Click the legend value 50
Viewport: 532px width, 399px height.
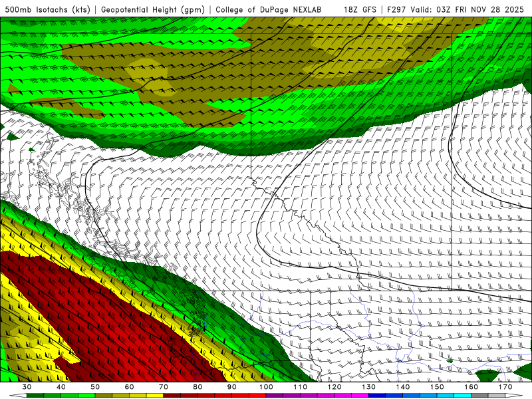95,387
